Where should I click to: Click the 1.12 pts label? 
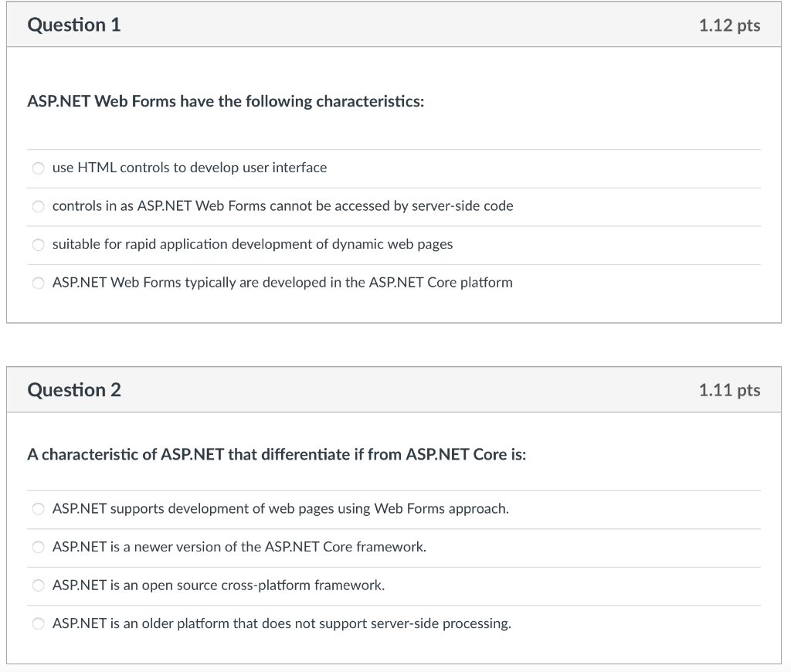[x=729, y=25]
